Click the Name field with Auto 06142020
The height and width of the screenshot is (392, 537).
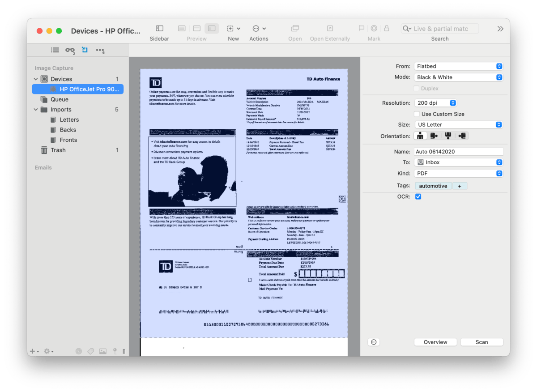[x=458, y=152]
